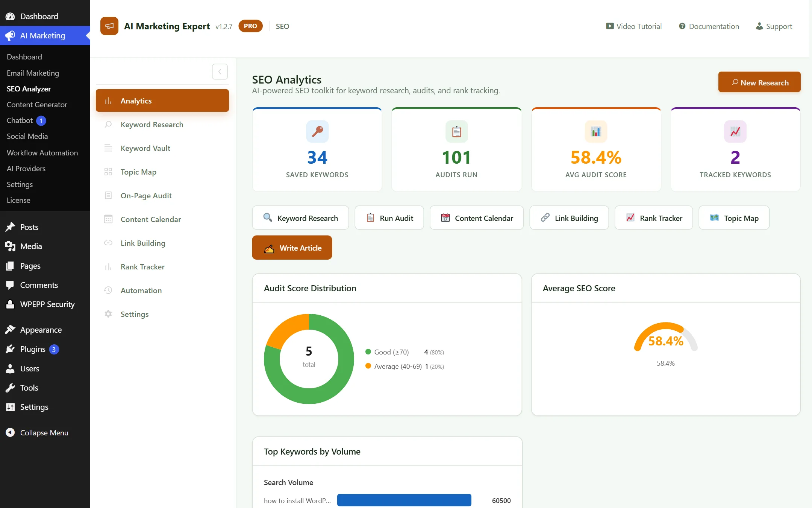812x508 pixels.
Task: Open Workflow Automation submenu item
Action: point(42,152)
